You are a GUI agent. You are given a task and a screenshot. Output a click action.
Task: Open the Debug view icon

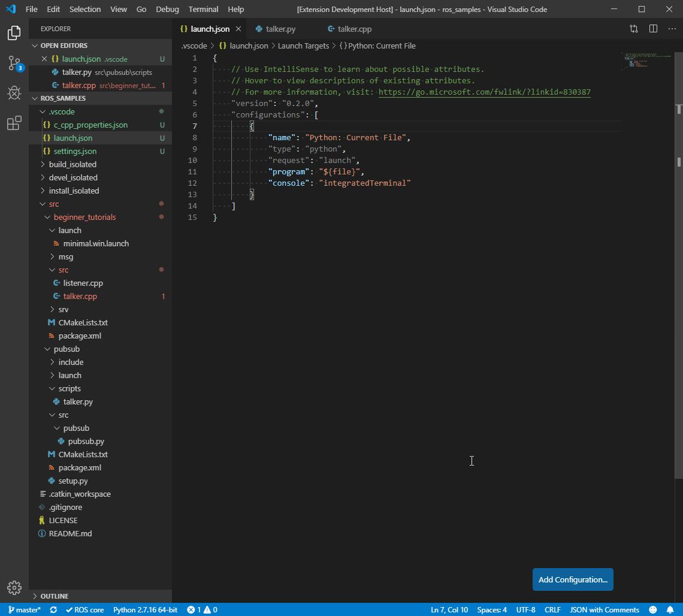14,93
